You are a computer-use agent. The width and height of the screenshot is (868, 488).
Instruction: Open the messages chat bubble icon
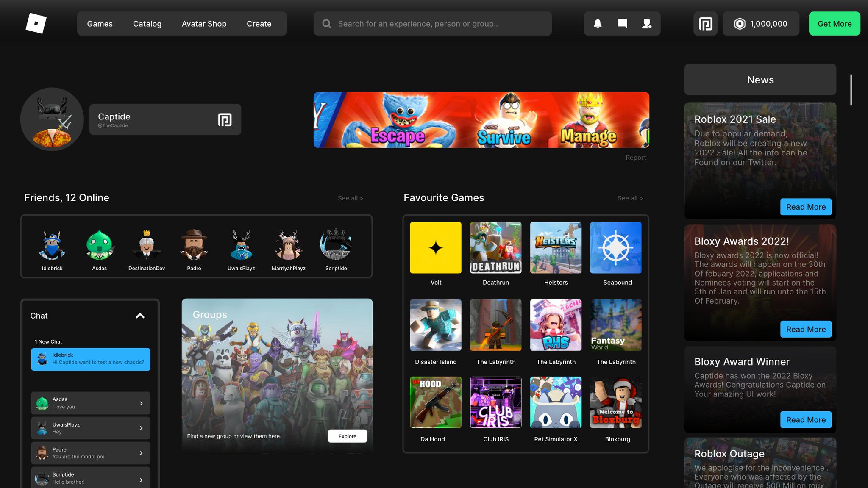[x=622, y=24]
